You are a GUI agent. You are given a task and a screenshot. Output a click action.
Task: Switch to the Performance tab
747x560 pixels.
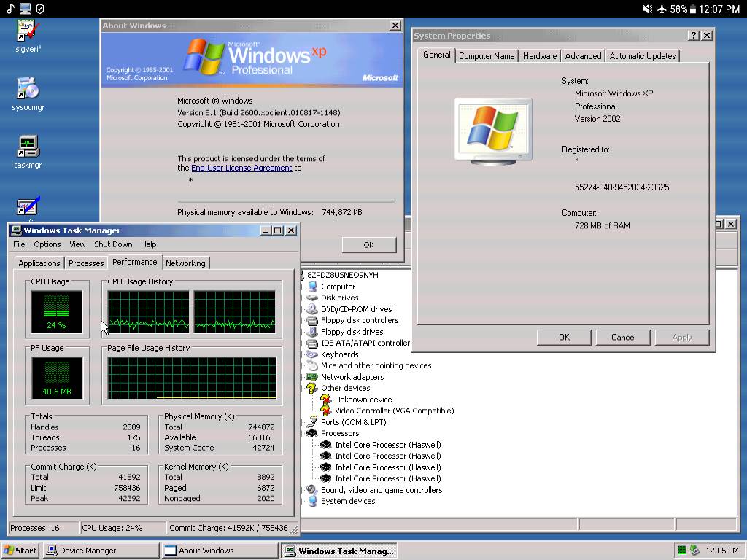pos(135,262)
